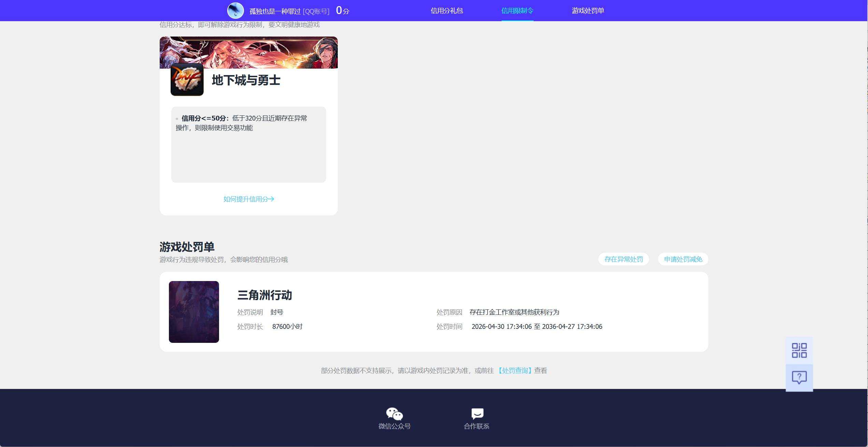Click the 合作联系 chat bubble icon
The width and height of the screenshot is (868, 447).
click(x=477, y=414)
